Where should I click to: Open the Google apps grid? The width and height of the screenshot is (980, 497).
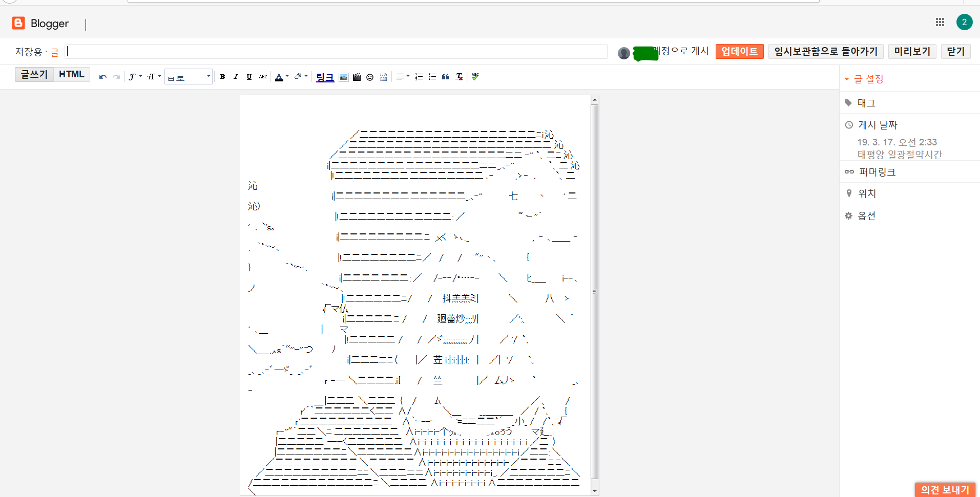click(940, 22)
